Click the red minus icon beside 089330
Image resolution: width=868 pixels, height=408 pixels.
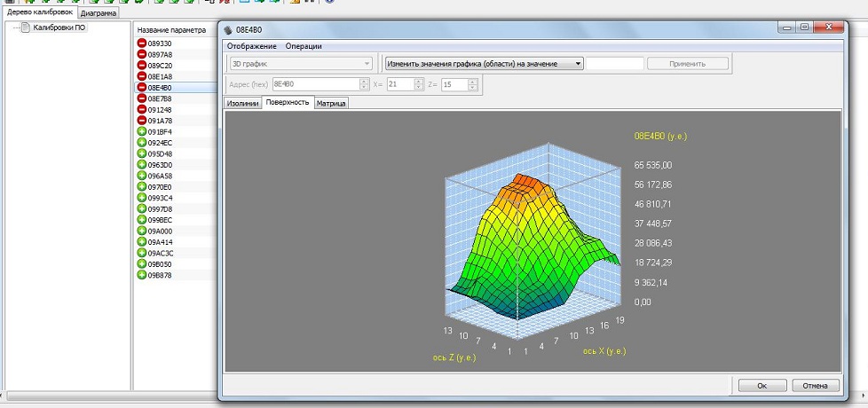pyautogui.click(x=142, y=43)
